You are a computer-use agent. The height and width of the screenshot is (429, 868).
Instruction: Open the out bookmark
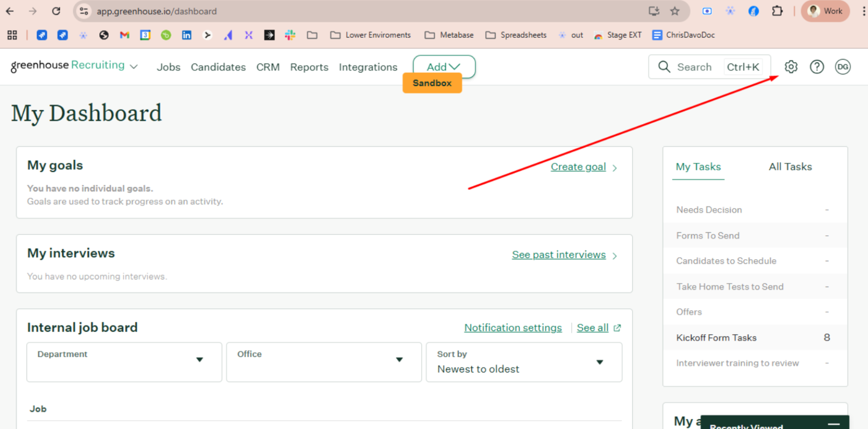coord(571,35)
